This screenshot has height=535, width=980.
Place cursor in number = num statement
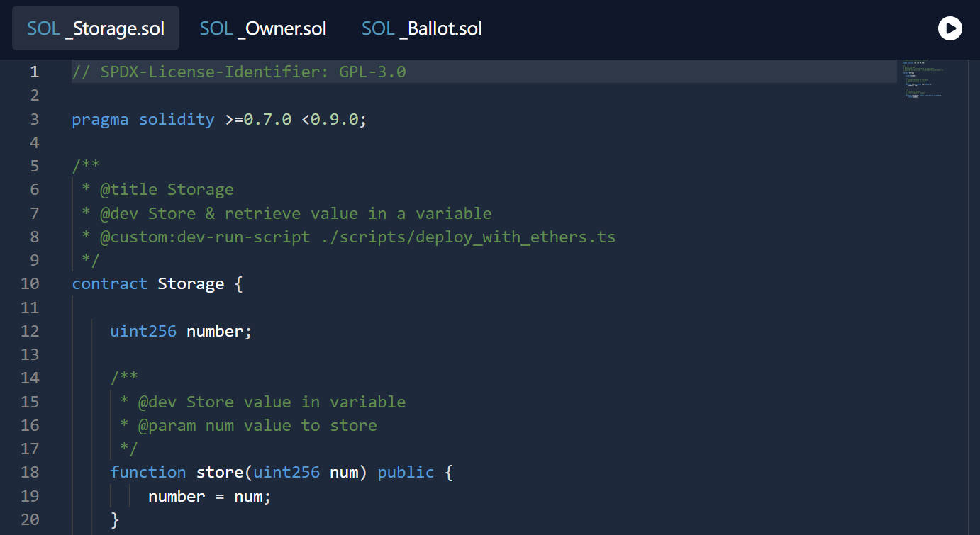(x=209, y=496)
